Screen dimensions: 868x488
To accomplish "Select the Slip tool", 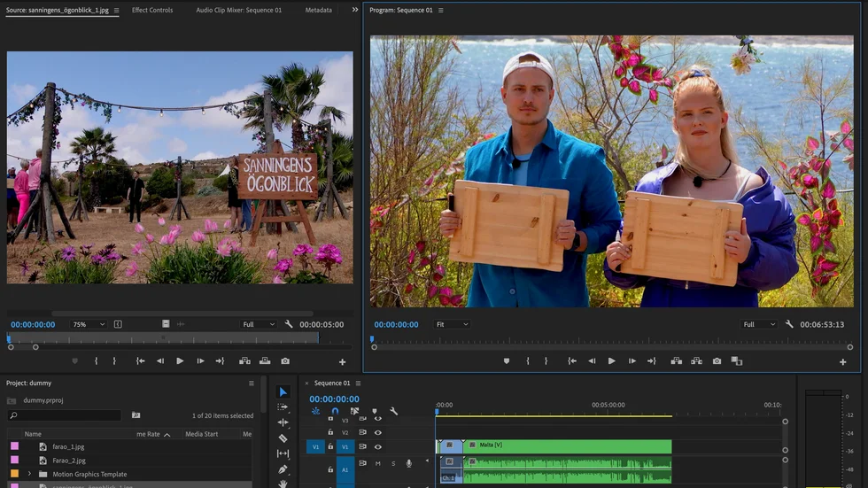I will 283,453.
